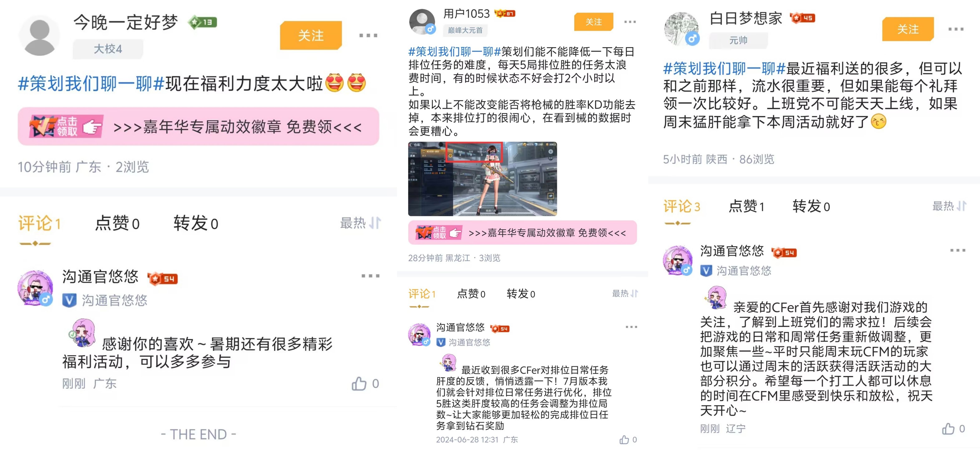980x450 pixels.
Task: Switch to 转发 0 tab in right post
Action: coord(811,206)
